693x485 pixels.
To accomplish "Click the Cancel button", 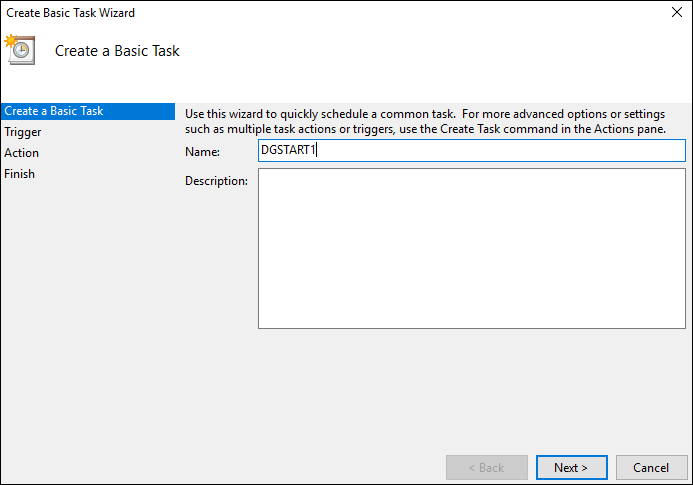I will (651, 467).
